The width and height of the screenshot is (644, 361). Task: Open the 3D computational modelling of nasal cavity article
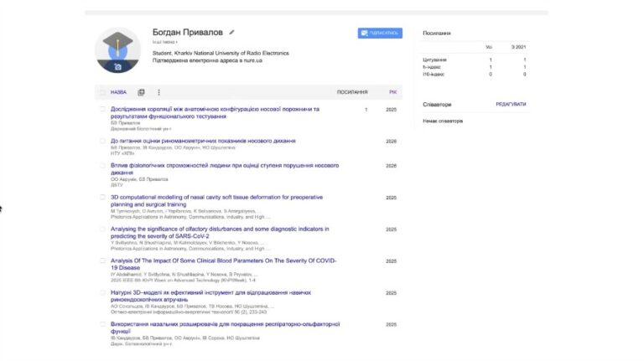pos(216,200)
